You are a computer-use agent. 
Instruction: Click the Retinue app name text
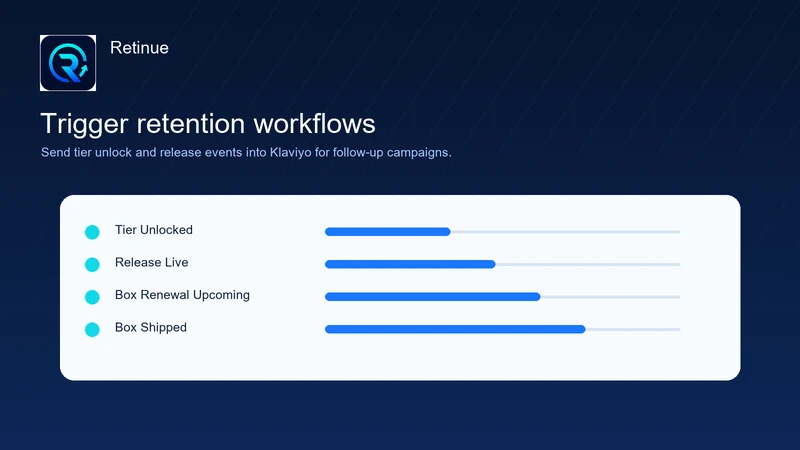139,48
